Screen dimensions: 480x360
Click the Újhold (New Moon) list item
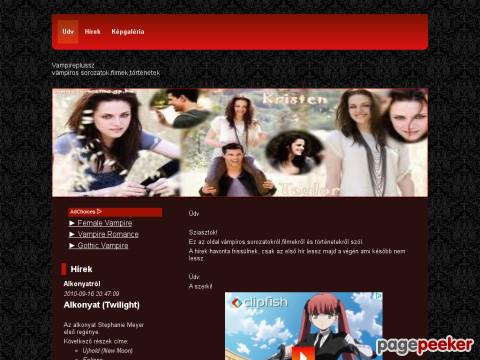[108, 351]
